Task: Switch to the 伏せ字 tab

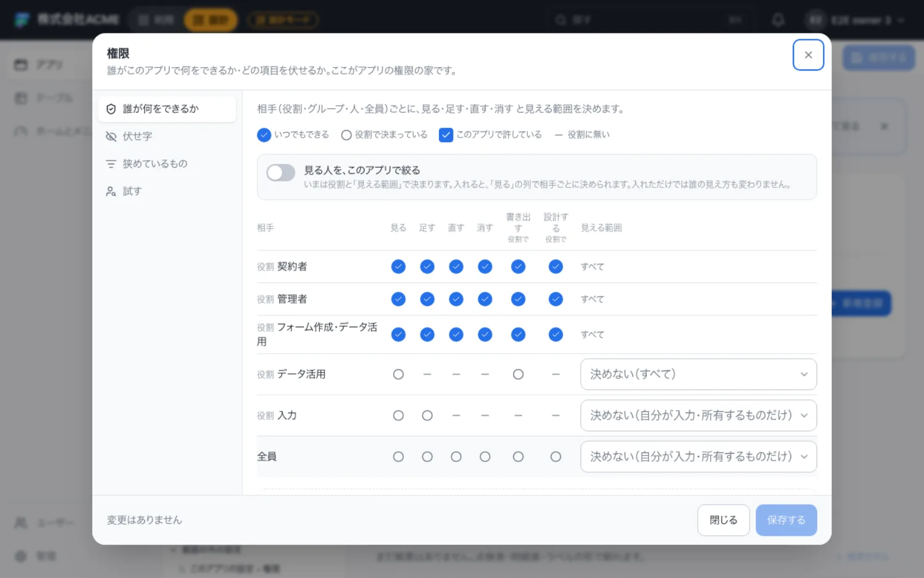Action: (x=167, y=136)
